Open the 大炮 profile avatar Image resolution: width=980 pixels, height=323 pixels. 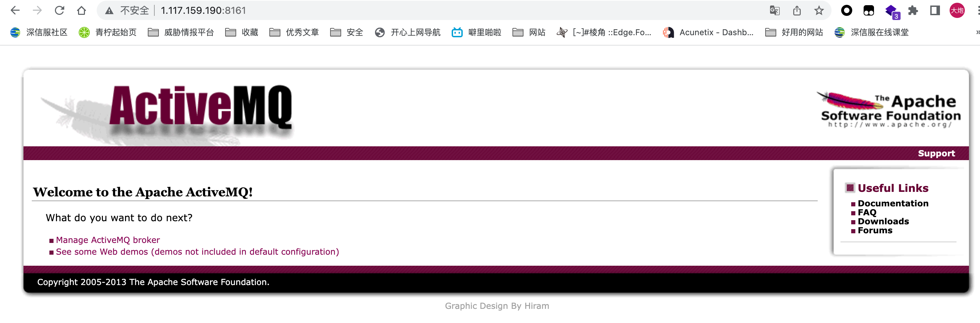(x=957, y=10)
